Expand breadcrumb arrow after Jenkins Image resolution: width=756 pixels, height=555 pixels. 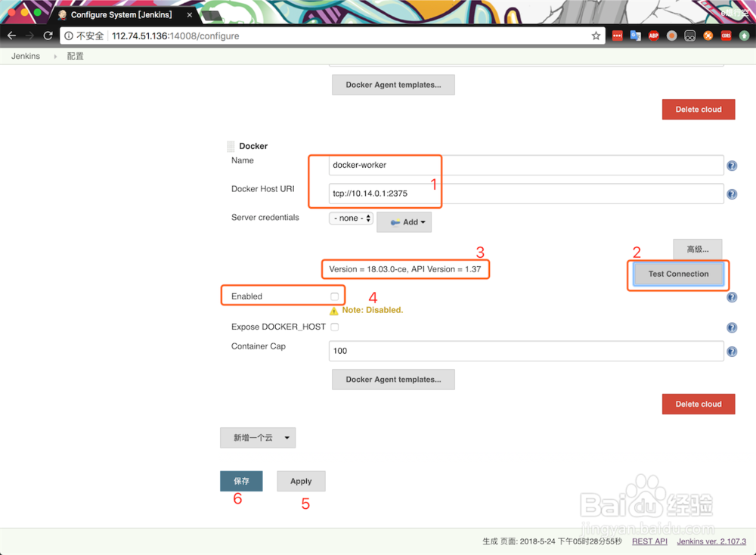[x=55, y=57]
